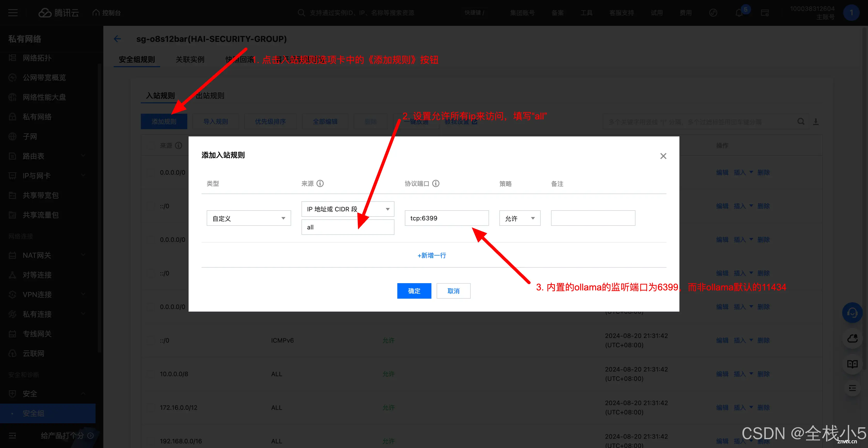This screenshot has width=868, height=448.
Task: Collapse the 安全 section in sidebar
Action: point(83,394)
